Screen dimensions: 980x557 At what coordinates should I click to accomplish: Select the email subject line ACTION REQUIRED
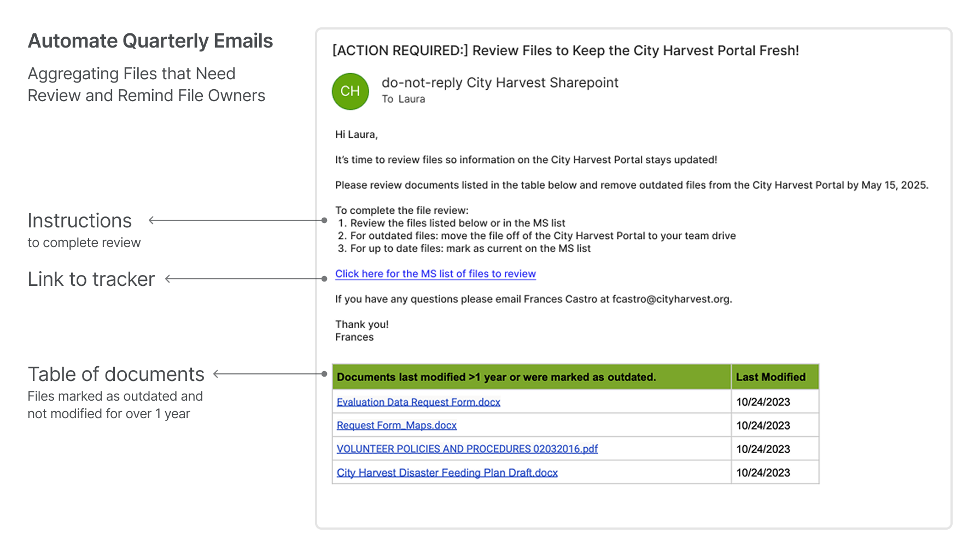click(565, 51)
